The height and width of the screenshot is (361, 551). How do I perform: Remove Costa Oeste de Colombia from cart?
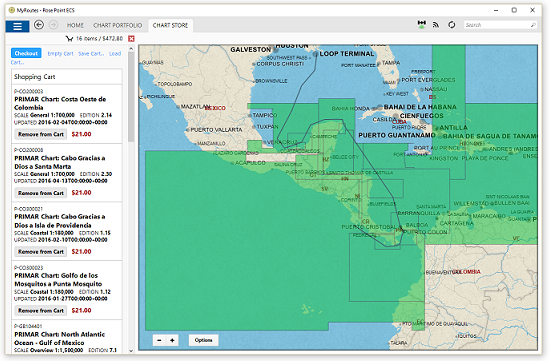point(41,134)
